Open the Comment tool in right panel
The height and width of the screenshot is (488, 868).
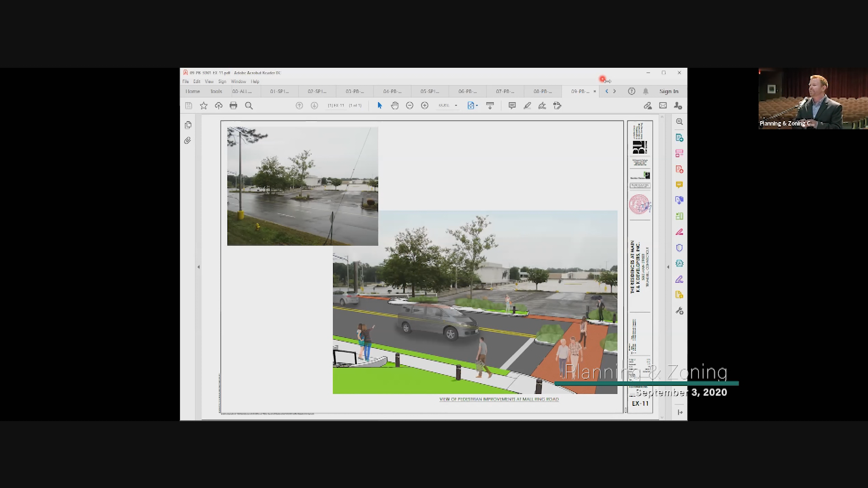tap(679, 185)
